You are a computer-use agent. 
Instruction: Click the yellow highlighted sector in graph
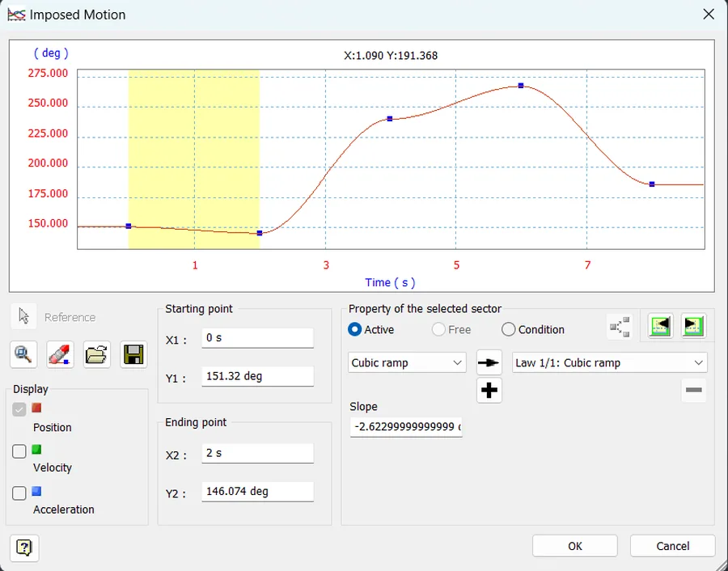[x=194, y=159]
